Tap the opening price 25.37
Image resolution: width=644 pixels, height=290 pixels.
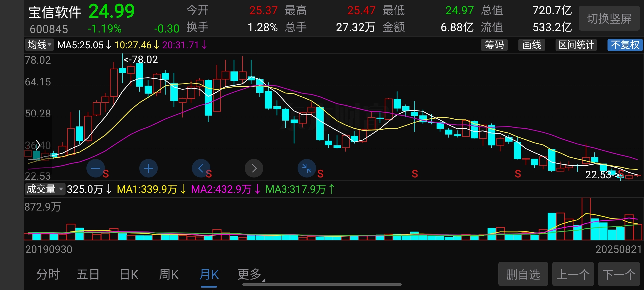click(263, 10)
